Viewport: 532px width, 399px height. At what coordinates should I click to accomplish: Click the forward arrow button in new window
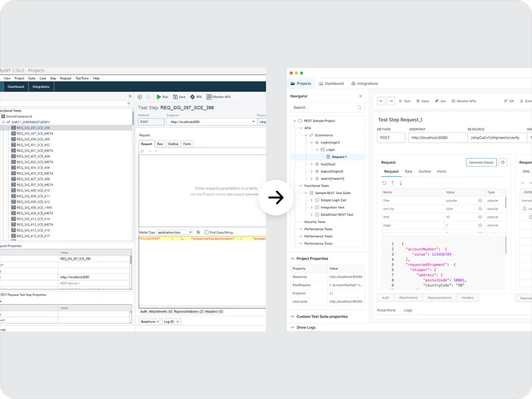391,101
